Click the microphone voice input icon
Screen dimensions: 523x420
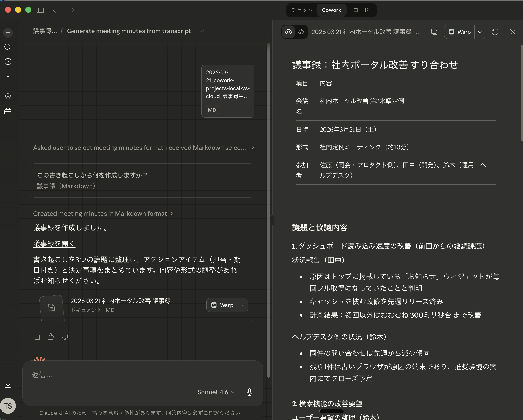(249, 392)
